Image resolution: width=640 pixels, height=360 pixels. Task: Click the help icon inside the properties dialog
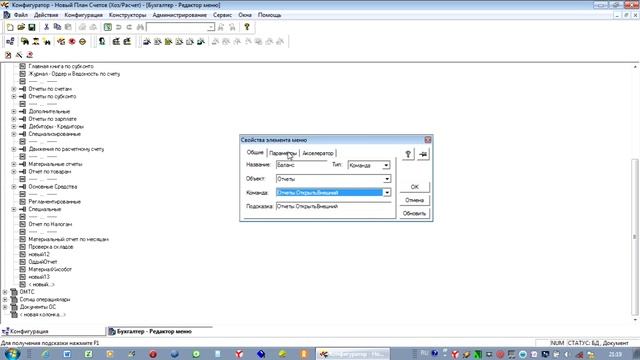(408, 154)
